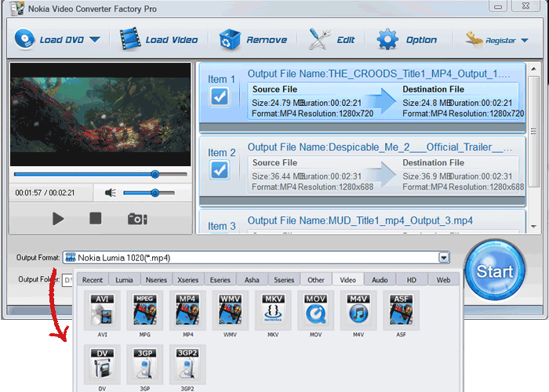Screen dimensions: 549x392
Task: Click the Remove recycle bin icon
Action: pyautogui.click(x=230, y=39)
